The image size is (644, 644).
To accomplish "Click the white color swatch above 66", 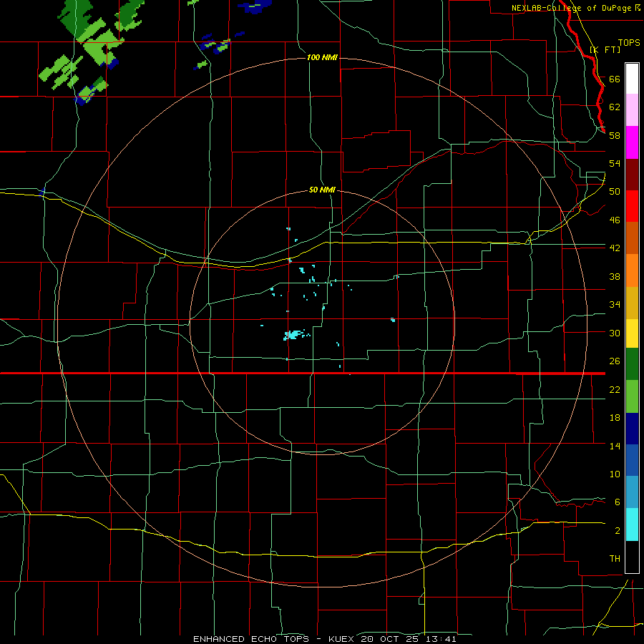I will pyautogui.click(x=632, y=79).
